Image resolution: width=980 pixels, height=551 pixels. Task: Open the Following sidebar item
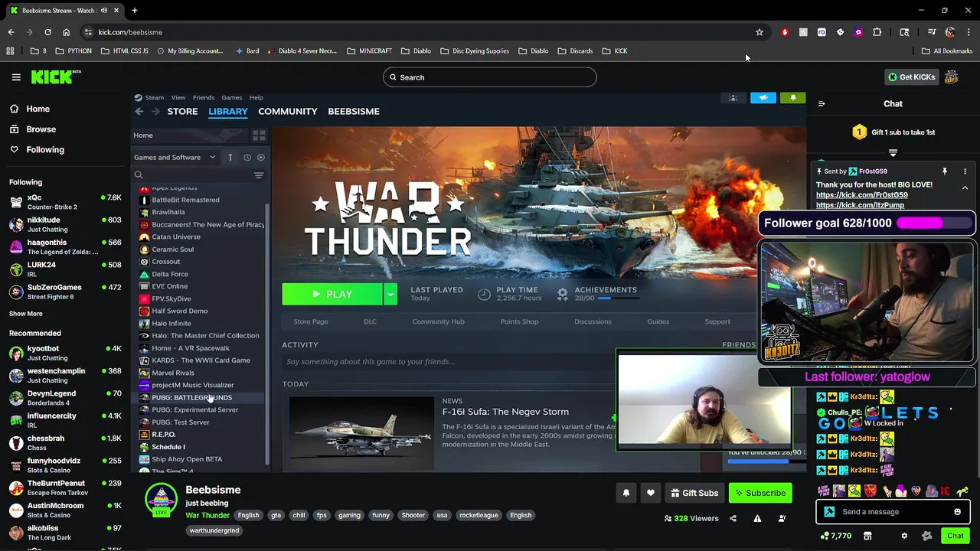[44, 150]
